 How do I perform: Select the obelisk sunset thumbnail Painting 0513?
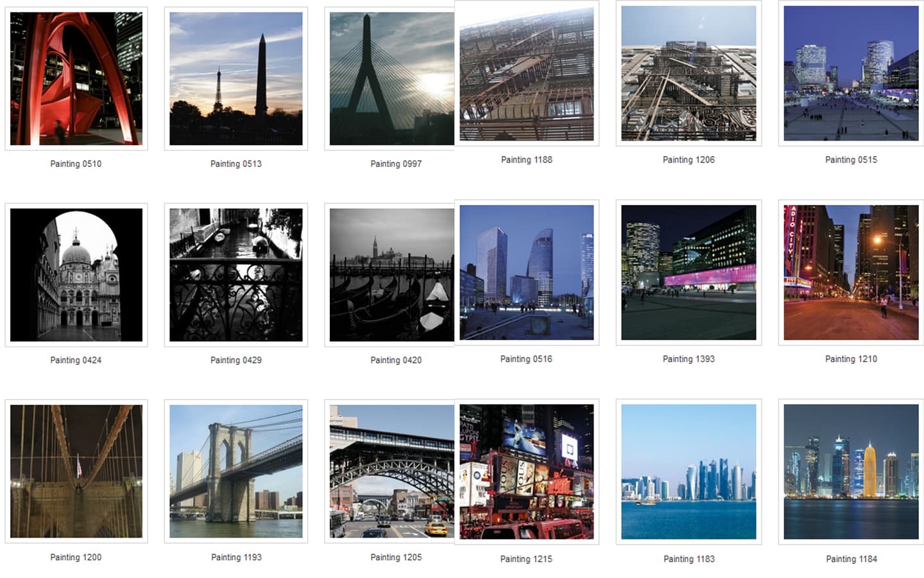coord(235,78)
